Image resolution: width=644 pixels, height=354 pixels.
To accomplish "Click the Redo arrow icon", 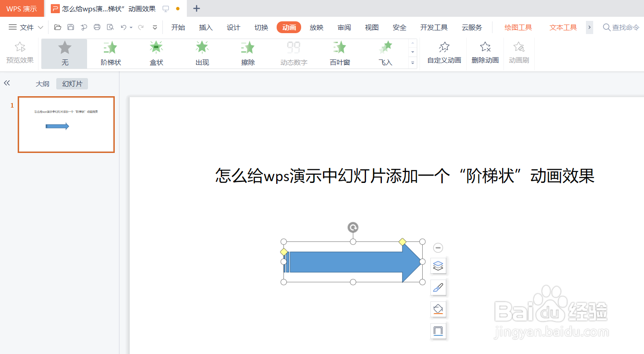I will (141, 27).
